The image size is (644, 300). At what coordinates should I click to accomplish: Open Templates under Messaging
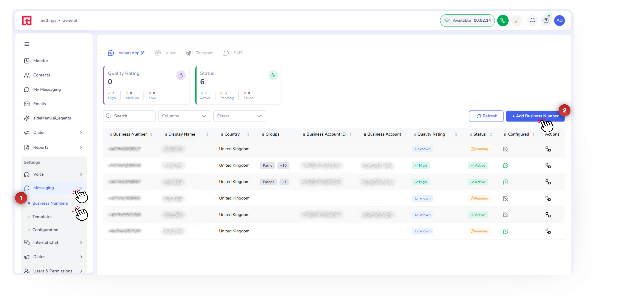(x=42, y=217)
